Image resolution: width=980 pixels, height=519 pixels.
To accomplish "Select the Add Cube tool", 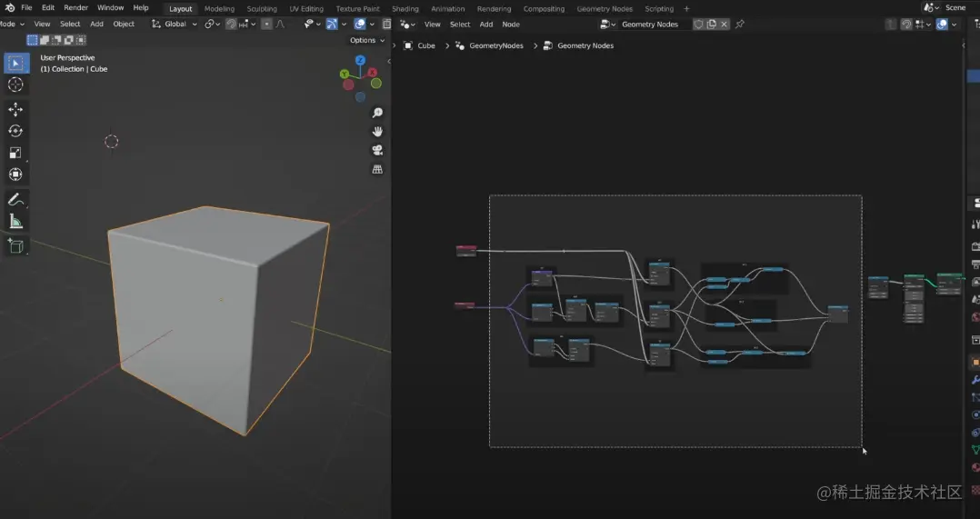I will (15, 246).
